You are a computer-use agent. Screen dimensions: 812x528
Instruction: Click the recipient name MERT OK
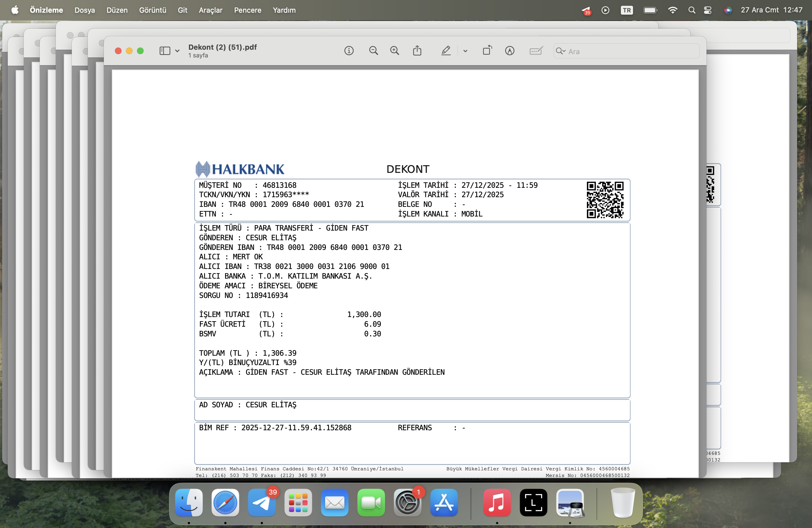(248, 257)
